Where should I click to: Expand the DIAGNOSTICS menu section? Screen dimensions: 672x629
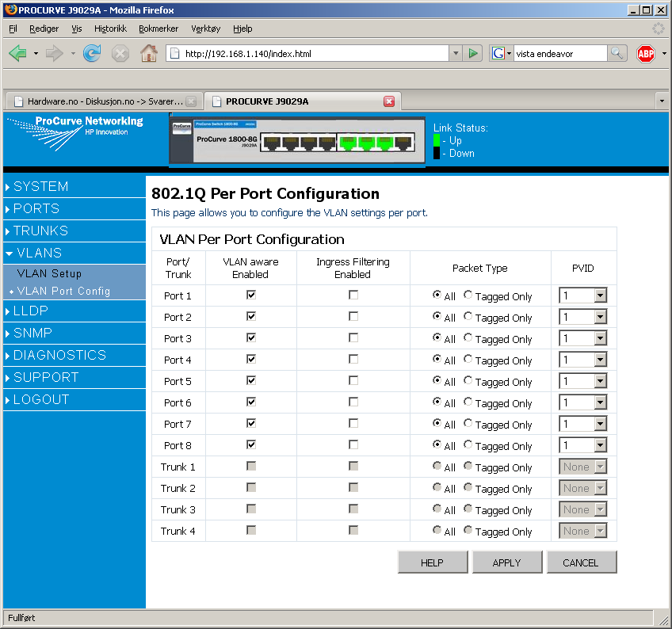[x=59, y=356]
